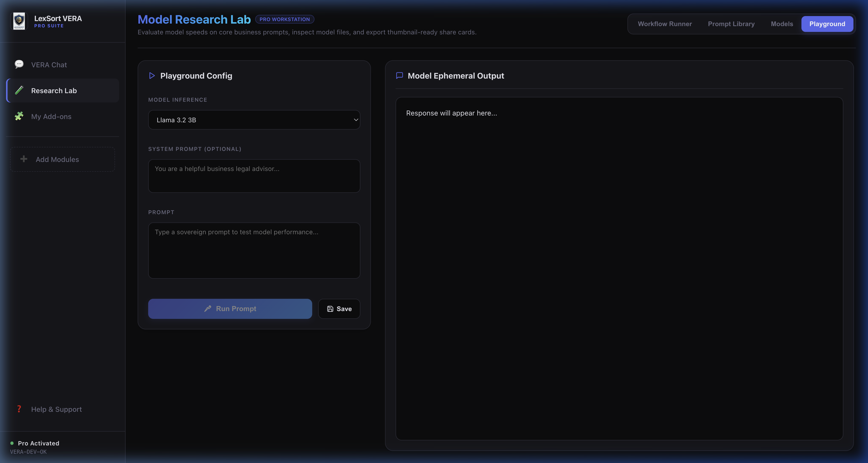Select Research Lab in the sidebar
The image size is (868, 463).
pos(63,90)
